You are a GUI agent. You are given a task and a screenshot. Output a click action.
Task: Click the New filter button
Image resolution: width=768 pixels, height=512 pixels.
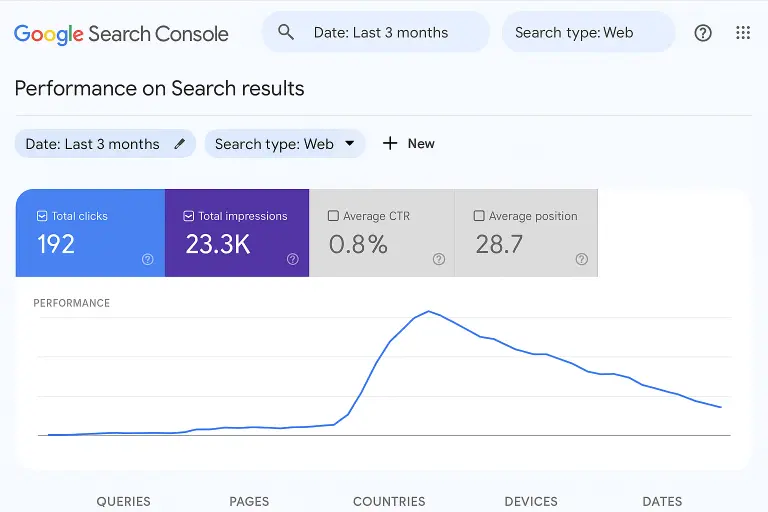[408, 143]
